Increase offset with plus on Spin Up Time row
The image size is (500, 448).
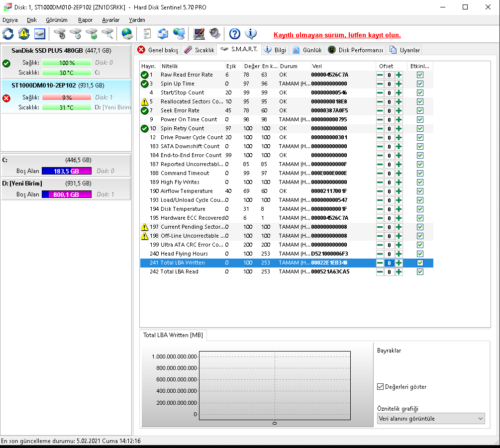[399, 84]
